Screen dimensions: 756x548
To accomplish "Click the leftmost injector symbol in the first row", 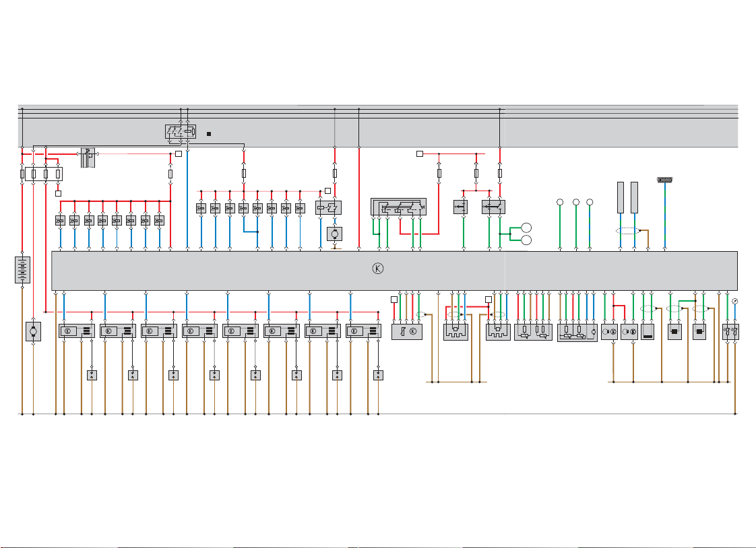I will 60,221.
